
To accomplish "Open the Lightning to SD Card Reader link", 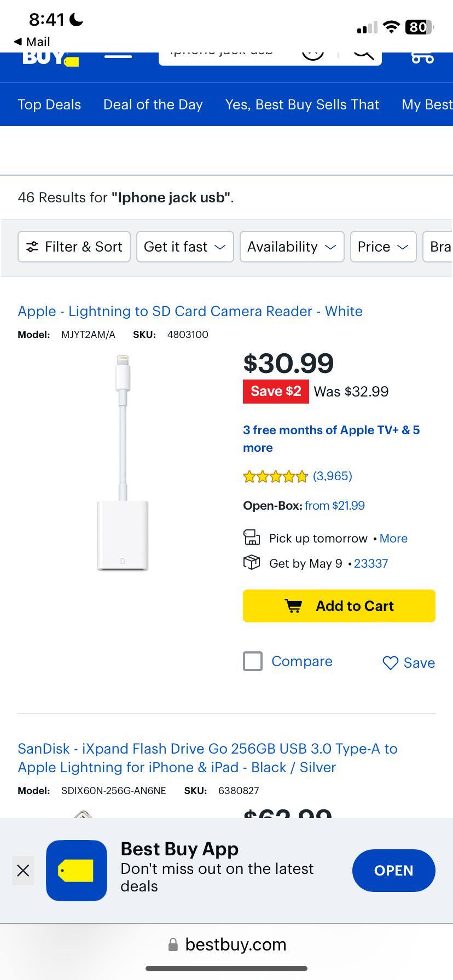I will click(190, 311).
